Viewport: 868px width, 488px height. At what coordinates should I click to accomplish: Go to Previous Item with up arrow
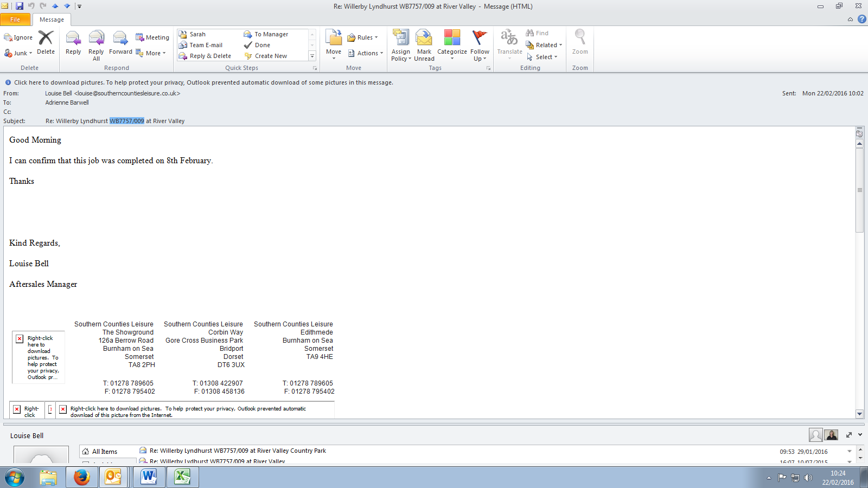(55, 6)
